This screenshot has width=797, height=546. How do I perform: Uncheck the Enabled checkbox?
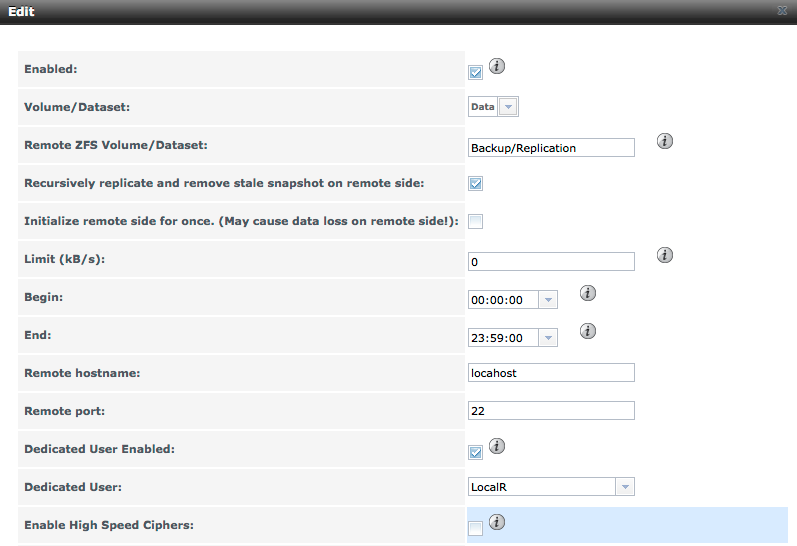[475, 73]
